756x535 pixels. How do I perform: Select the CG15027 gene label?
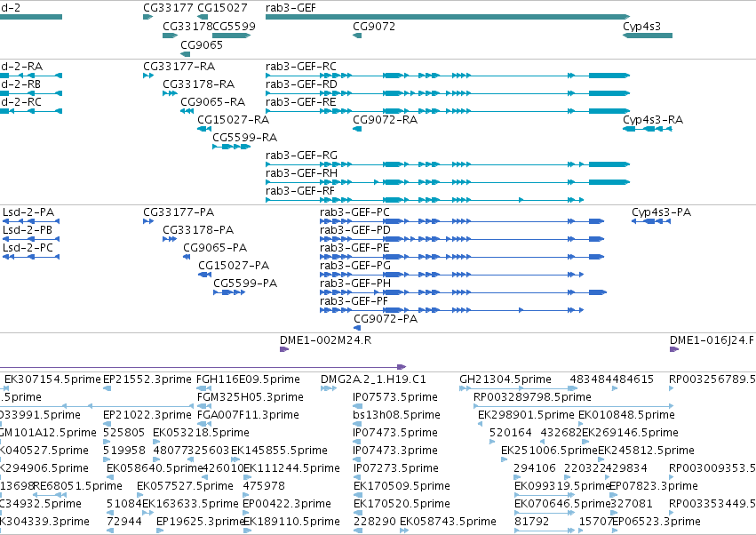(222, 8)
